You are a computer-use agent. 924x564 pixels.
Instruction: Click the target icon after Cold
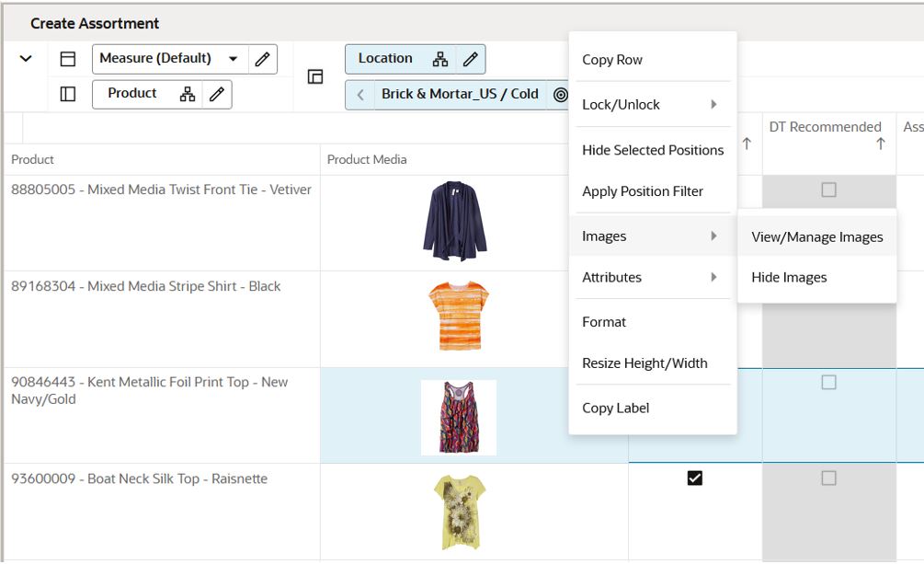pyautogui.click(x=561, y=95)
